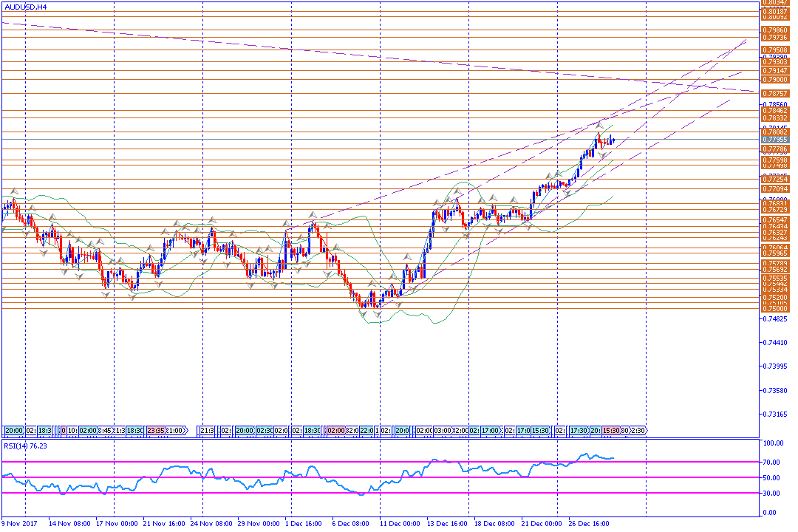Viewport: 798px width, 532px height.
Task: Click the 9 Nov 2017 date label
Action: [x=19, y=523]
